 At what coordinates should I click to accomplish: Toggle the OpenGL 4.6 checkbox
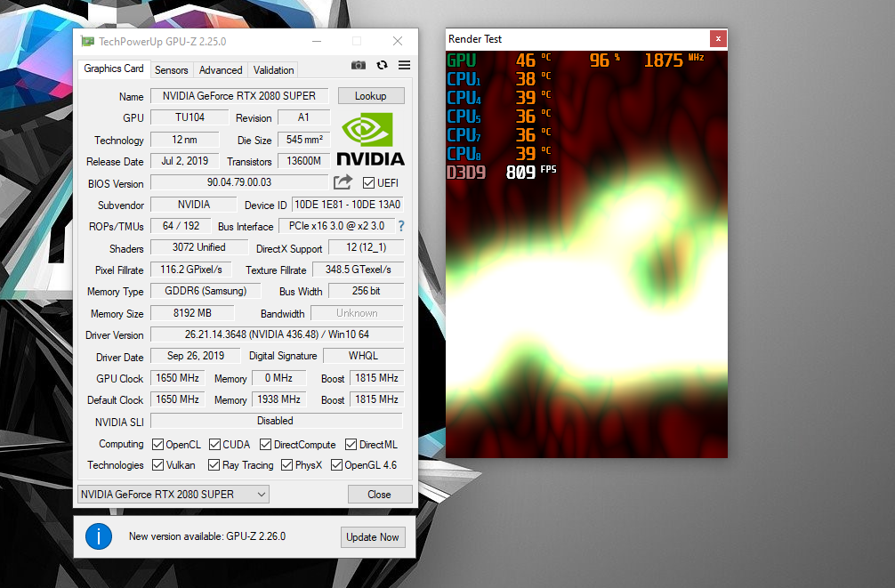tap(337, 464)
